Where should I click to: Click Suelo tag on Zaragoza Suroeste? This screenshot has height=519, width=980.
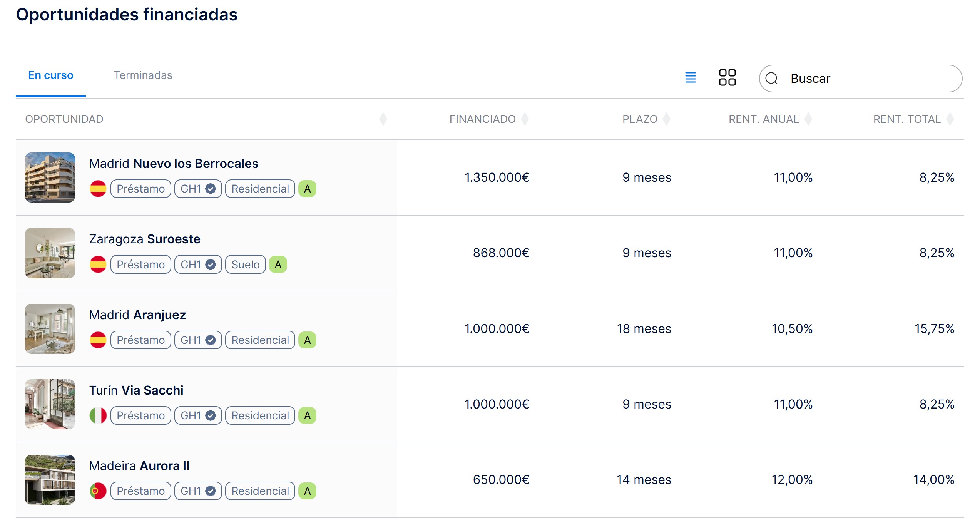[246, 265]
